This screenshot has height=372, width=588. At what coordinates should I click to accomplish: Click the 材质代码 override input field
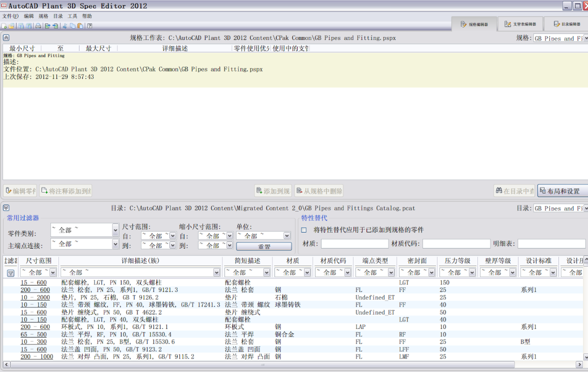tap(456, 244)
